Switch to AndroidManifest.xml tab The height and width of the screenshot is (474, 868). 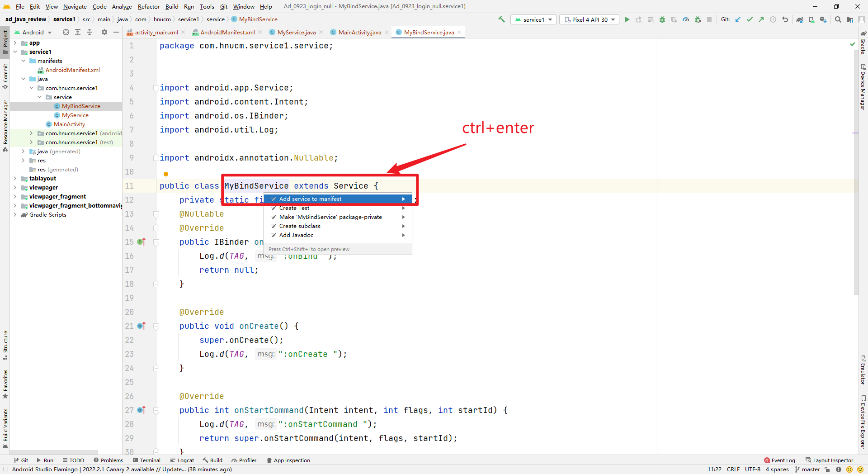(x=227, y=32)
